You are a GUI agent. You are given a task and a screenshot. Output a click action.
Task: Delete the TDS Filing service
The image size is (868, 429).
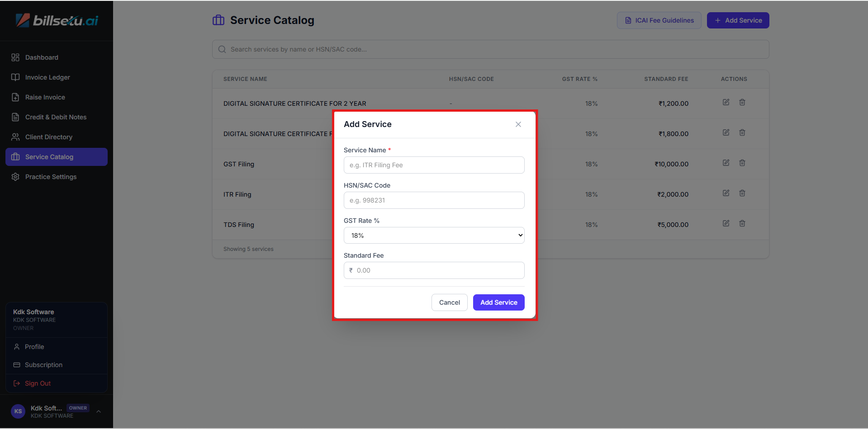click(742, 223)
